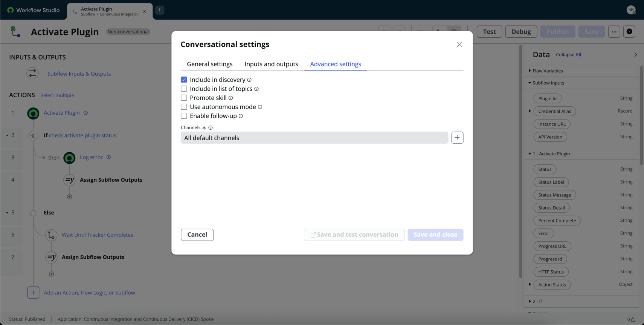The image size is (644, 325).
Task: Click the Log error action step icon
Action: pos(69,158)
